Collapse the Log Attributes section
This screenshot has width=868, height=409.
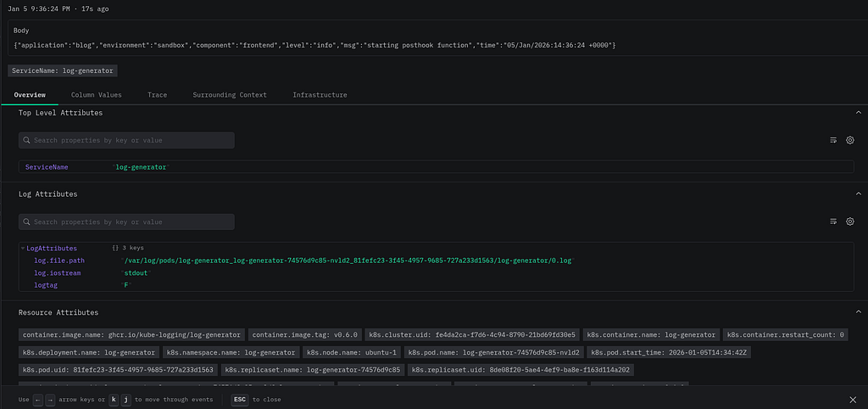point(858,194)
